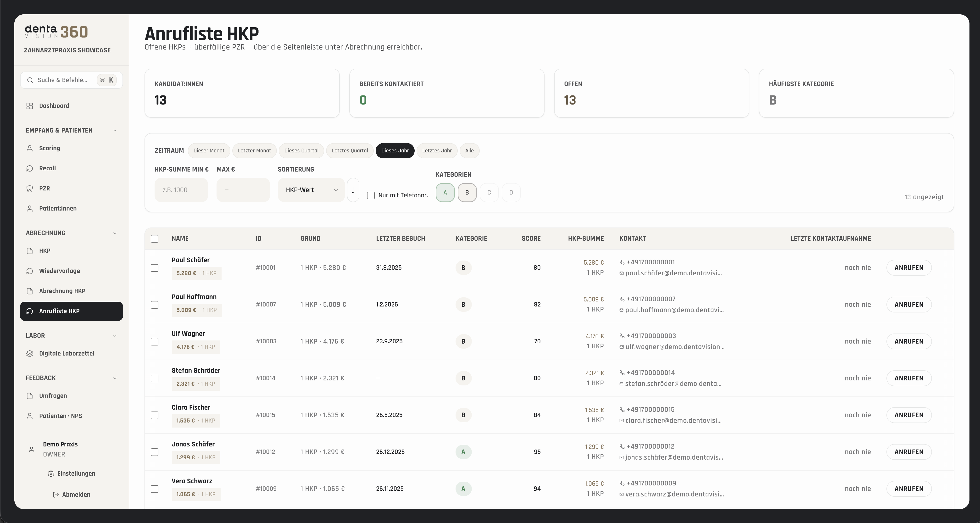Click the Abrechnung HKP document icon
The height and width of the screenshot is (523, 980).
pos(30,291)
